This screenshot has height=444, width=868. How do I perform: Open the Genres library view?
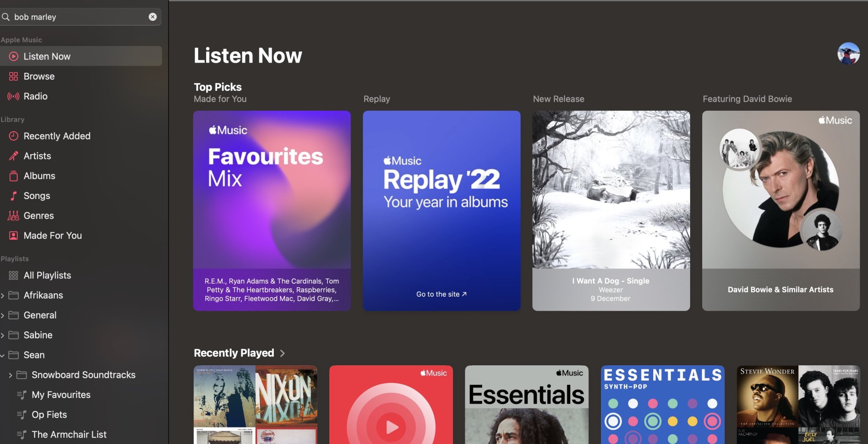click(81, 216)
